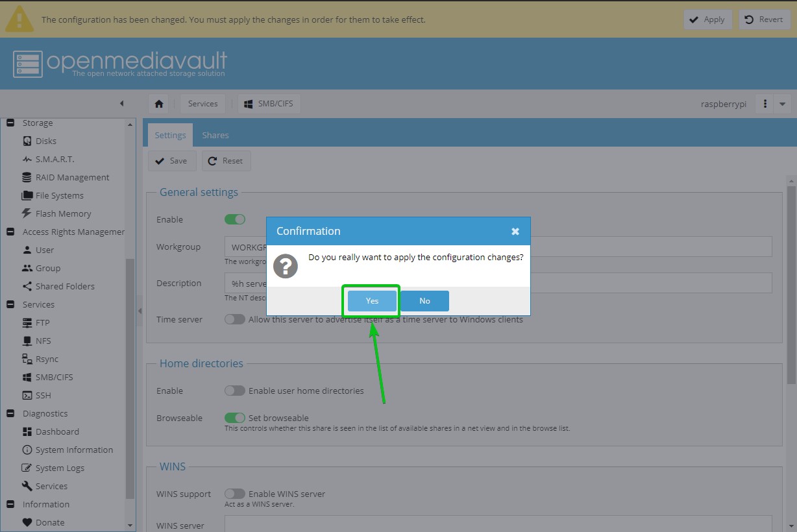Collapse the Access Rights Management section

(10, 232)
